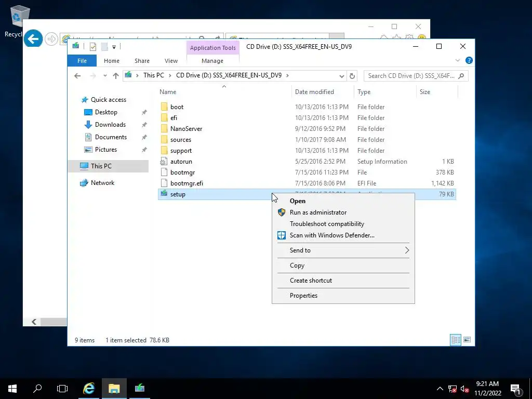This screenshot has height=399, width=532.
Task: Click the setup application icon
Action: pos(164,194)
